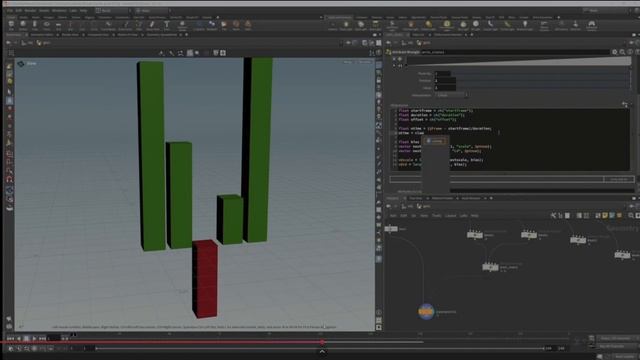This screenshot has height=360, width=640.
Task: Open the network editor Add menu
Action: pyautogui.click(x=393, y=216)
